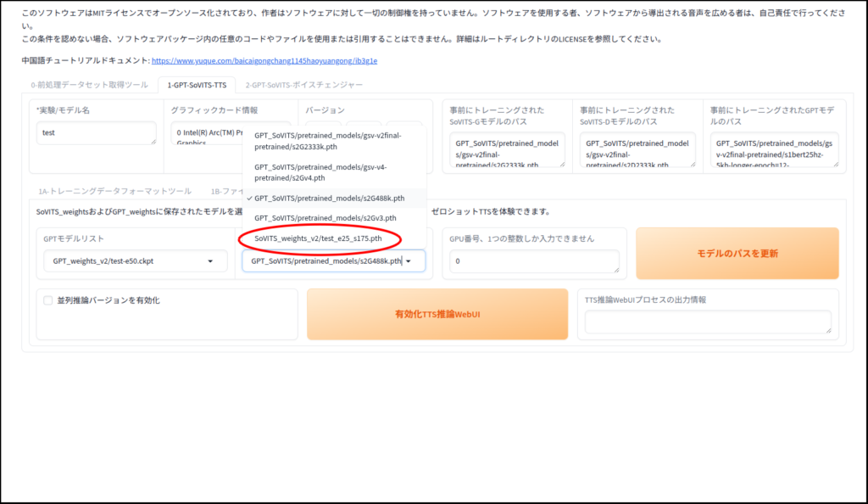This screenshot has width=868, height=504.
Task: Open the 1A-トレーニングデータフォーマットツール sub-tab
Action: (114, 192)
